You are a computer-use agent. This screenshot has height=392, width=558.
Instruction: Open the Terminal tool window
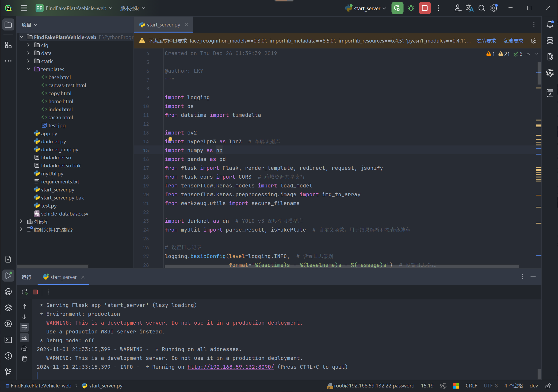[x=8, y=340]
